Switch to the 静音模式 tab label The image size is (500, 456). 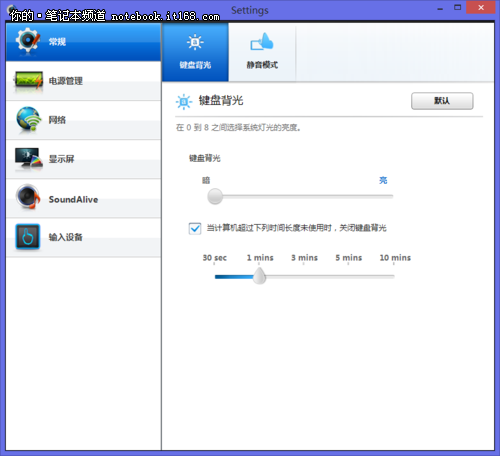tap(262, 65)
